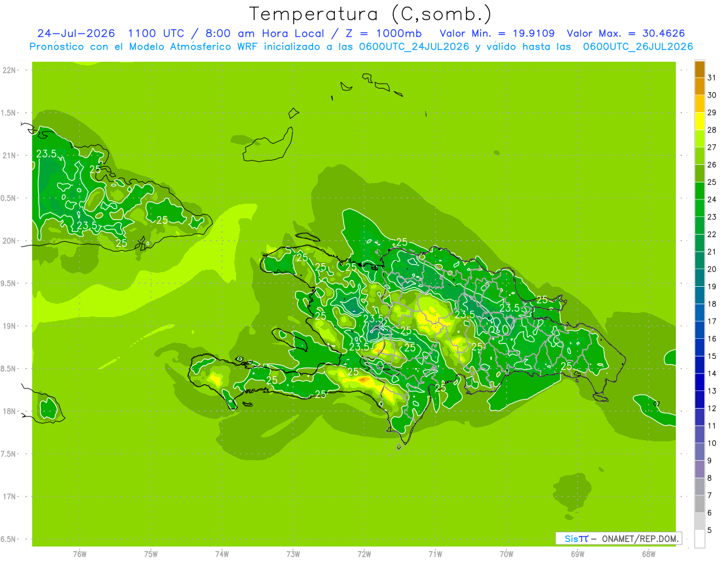Click the "18N" latitude label
Screen dimensions: 728x562
click(9, 411)
